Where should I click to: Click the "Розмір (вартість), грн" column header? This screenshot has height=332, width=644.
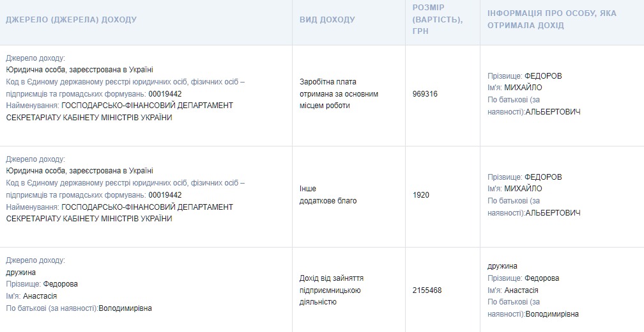point(438,19)
